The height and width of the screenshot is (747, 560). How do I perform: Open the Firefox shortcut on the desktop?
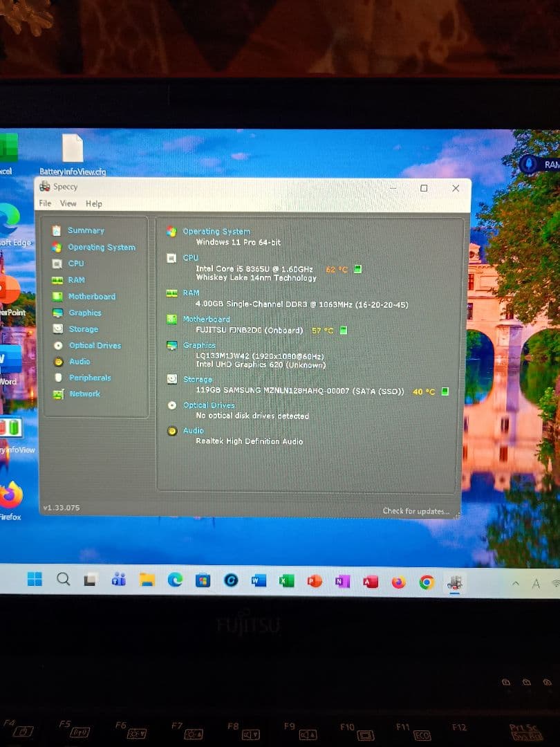point(10,500)
